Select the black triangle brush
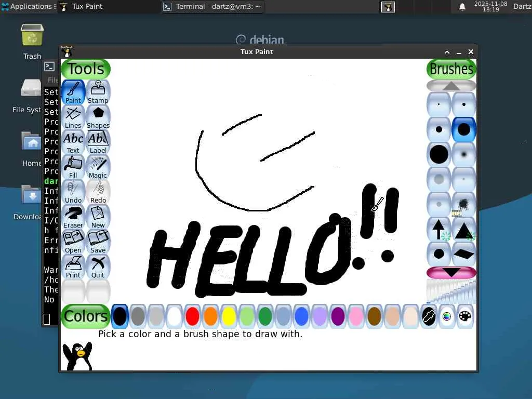This screenshot has width=532, height=399. 464,229
